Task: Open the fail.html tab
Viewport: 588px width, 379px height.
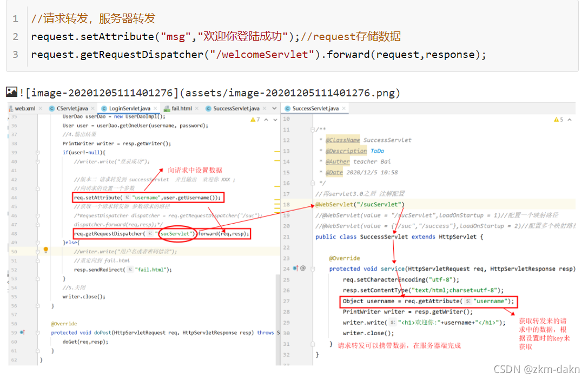Action: 182,108
